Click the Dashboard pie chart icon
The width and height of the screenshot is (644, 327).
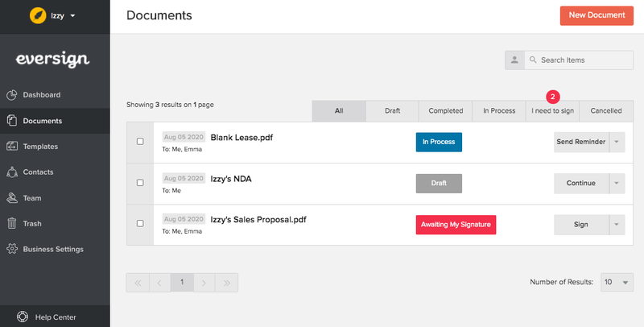12,95
